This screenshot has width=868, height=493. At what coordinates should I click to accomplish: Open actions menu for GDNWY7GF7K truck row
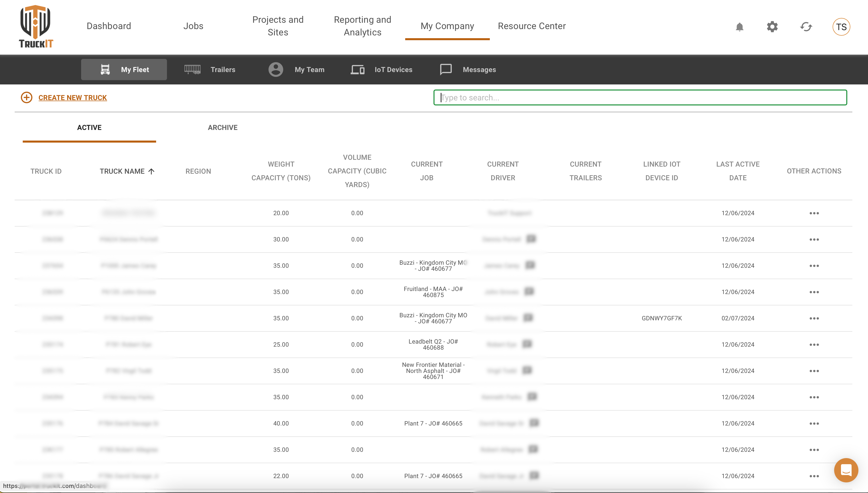pyautogui.click(x=814, y=318)
